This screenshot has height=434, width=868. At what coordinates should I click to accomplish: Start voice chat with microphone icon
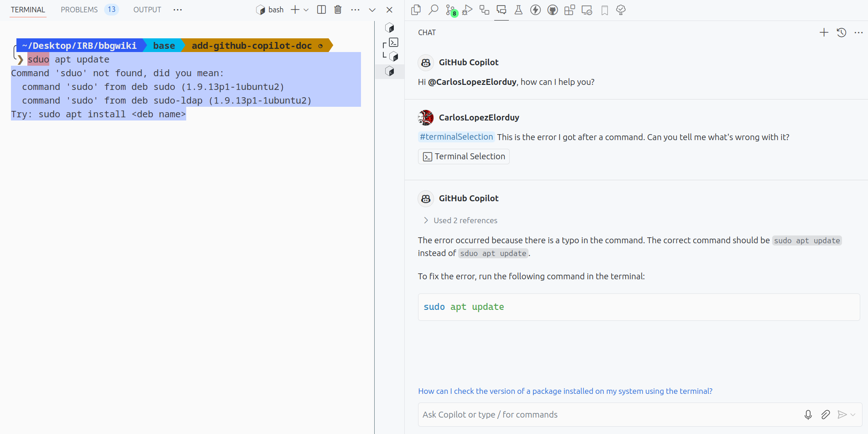tap(808, 414)
